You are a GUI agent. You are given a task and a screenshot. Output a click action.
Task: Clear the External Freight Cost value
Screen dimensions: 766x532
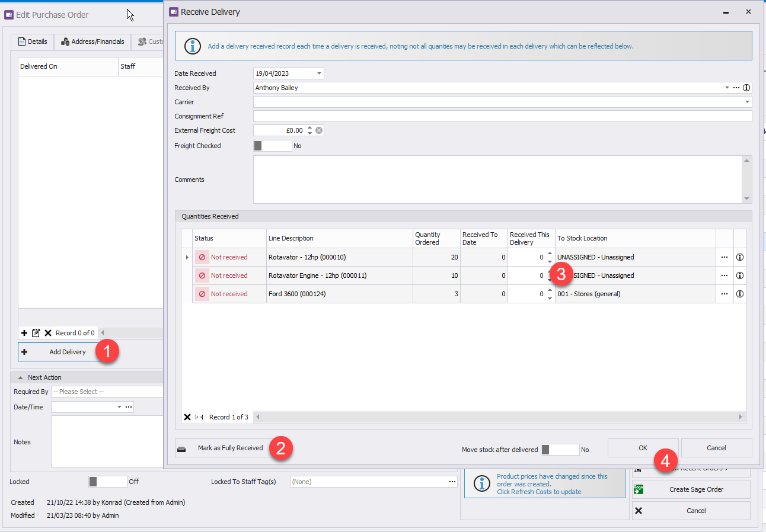pos(319,130)
